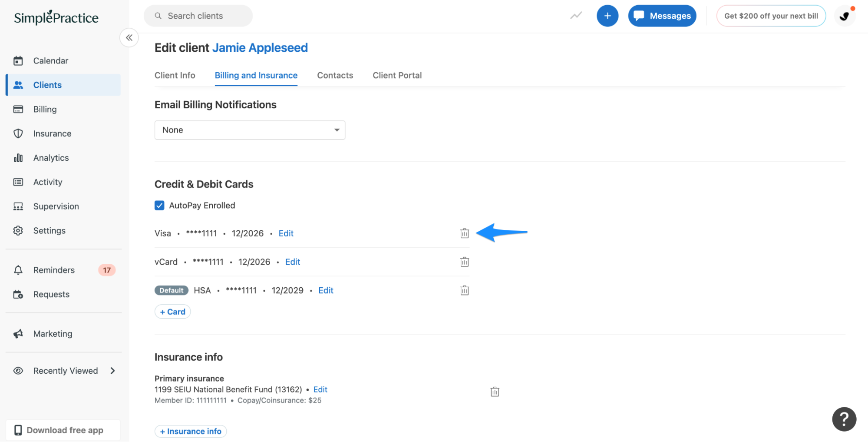868x442 pixels.
Task: Open Jamie Appleseed client link
Action: pyautogui.click(x=260, y=48)
